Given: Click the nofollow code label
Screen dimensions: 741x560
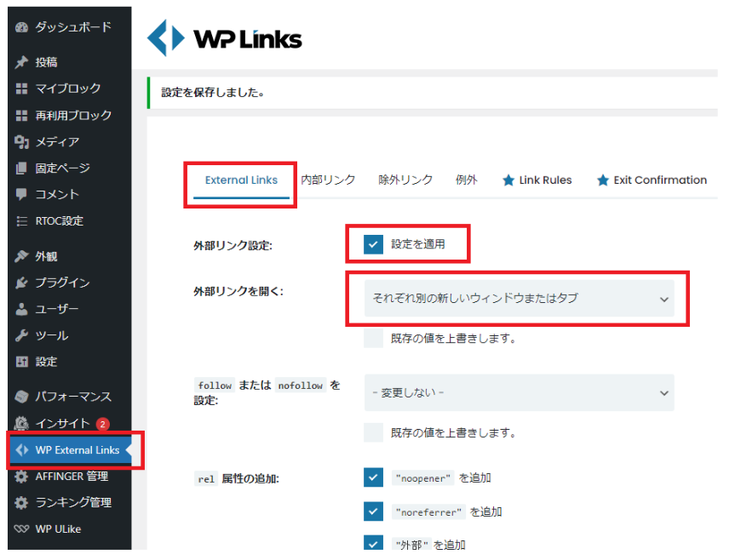Looking at the screenshot, I should (x=300, y=386).
